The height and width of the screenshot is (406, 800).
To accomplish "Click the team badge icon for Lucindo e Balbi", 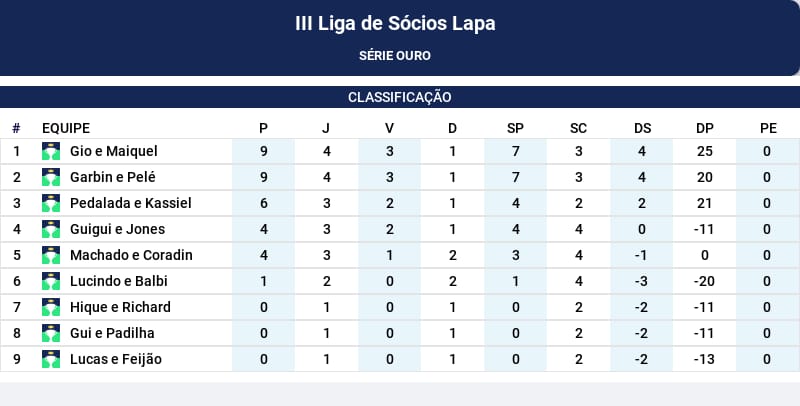I will [x=51, y=282].
